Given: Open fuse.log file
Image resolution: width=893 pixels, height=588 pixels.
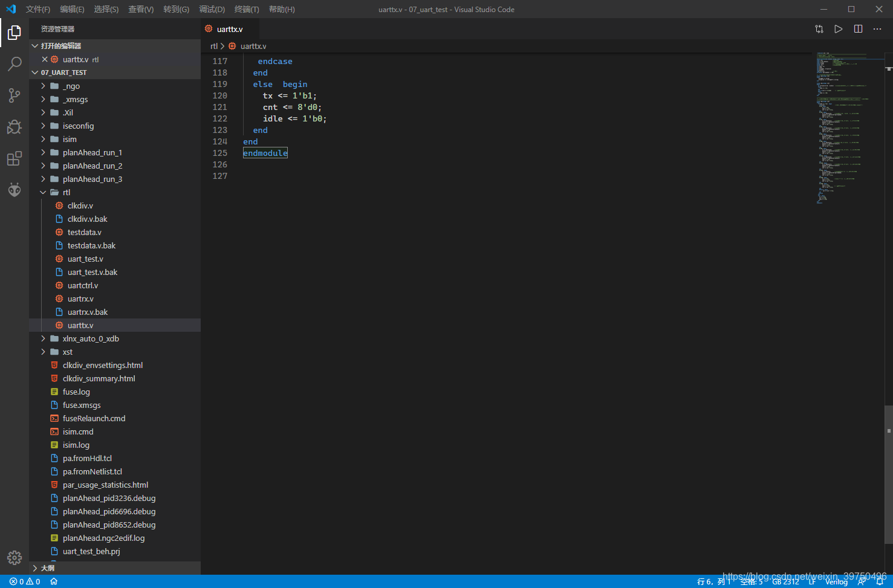Looking at the screenshot, I should 115,392.
